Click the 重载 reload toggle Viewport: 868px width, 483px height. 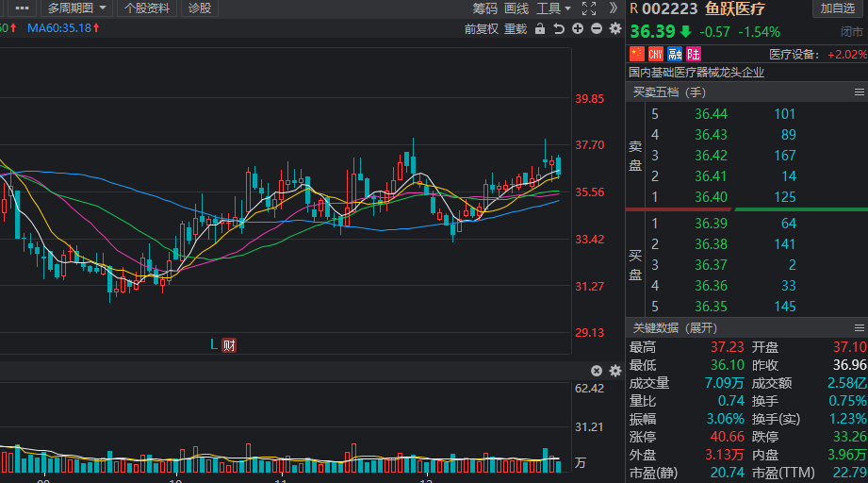[516, 28]
